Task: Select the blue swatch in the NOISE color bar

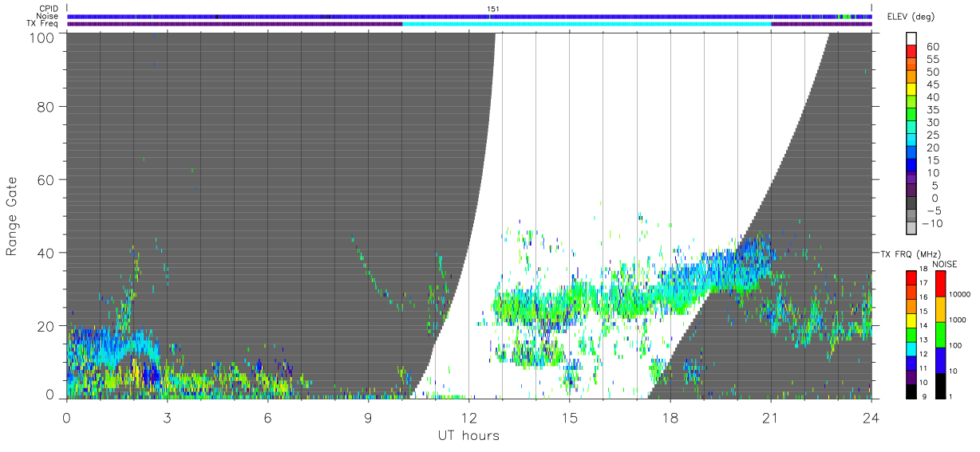Action: [941, 360]
